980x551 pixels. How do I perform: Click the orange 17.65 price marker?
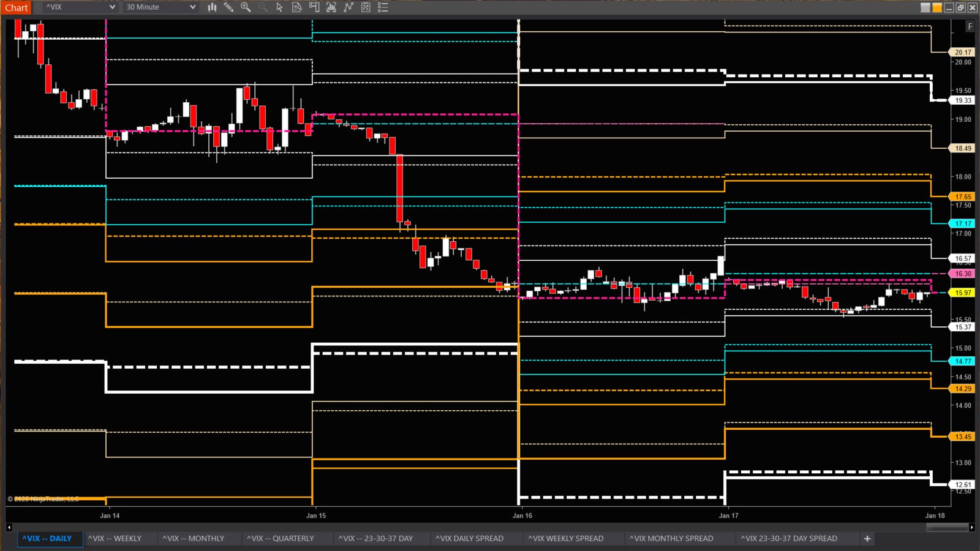point(963,197)
